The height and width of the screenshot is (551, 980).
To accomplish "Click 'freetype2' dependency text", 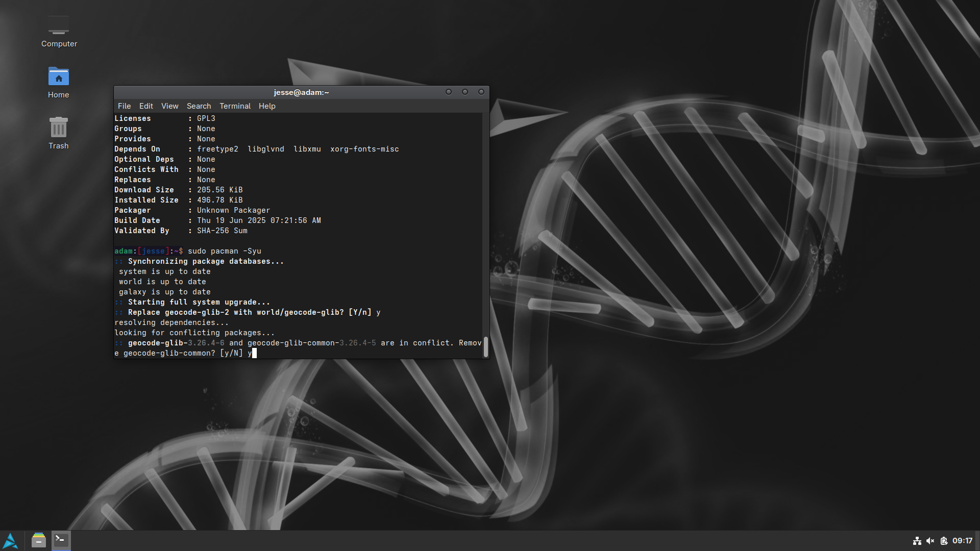I will (217, 149).
